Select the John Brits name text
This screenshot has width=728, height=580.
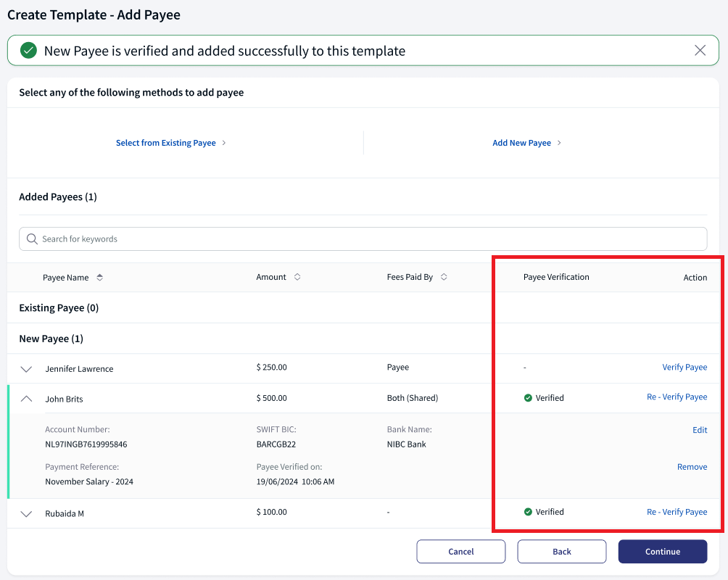pos(64,399)
